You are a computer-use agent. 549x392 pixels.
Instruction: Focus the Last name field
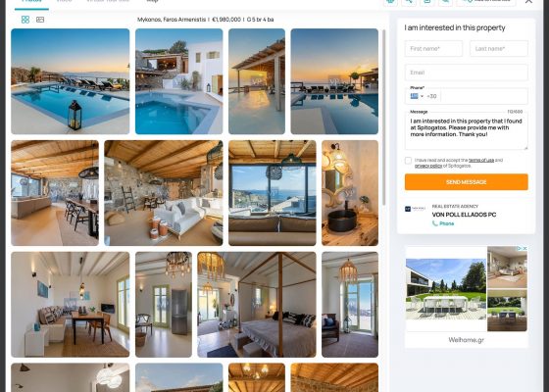click(499, 49)
